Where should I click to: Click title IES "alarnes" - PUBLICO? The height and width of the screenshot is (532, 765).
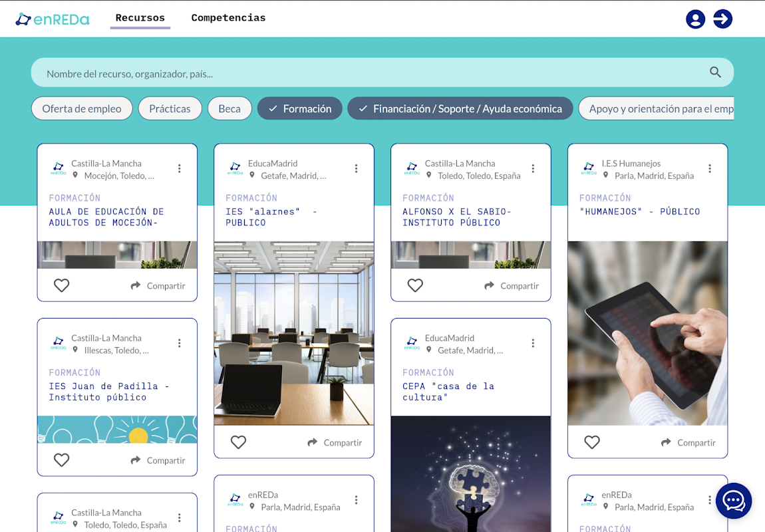pyautogui.click(x=271, y=217)
